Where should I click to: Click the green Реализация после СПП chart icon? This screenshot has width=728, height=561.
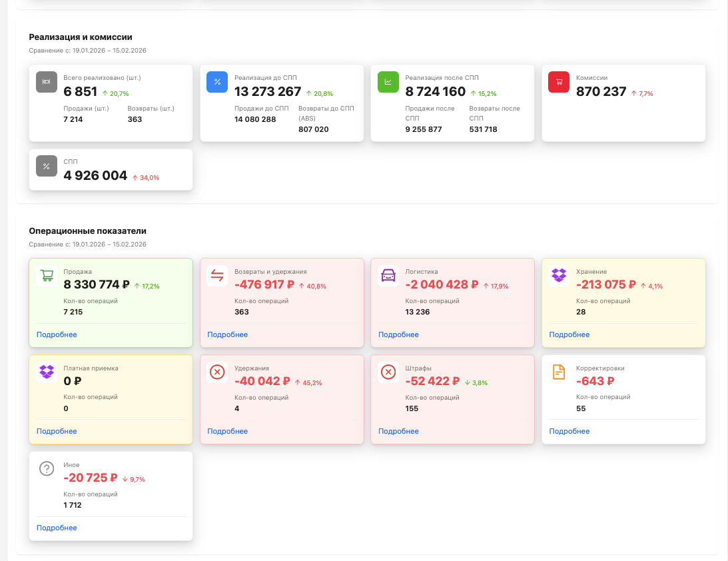388,82
